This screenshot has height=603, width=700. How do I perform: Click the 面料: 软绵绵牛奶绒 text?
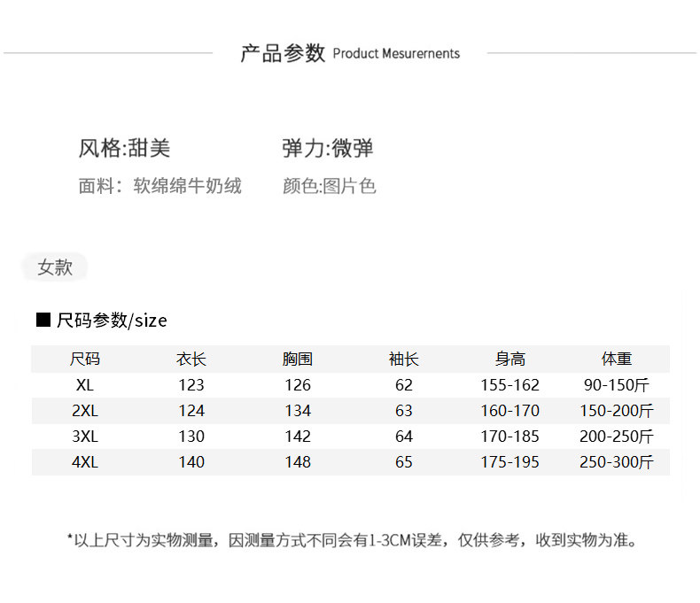coord(159,186)
